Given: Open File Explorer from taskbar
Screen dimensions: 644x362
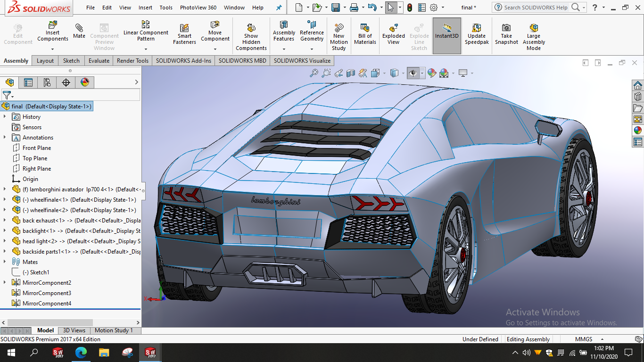Looking at the screenshot, I should point(104,352).
